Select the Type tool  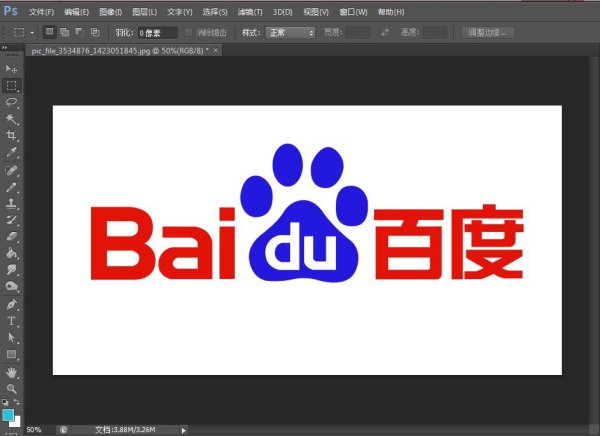11,321
